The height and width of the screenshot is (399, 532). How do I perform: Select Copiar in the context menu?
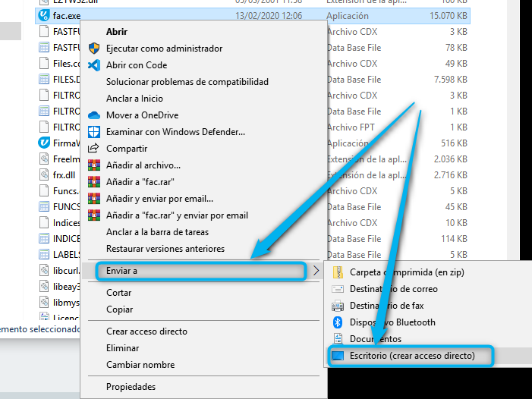(x=119, y=309)
